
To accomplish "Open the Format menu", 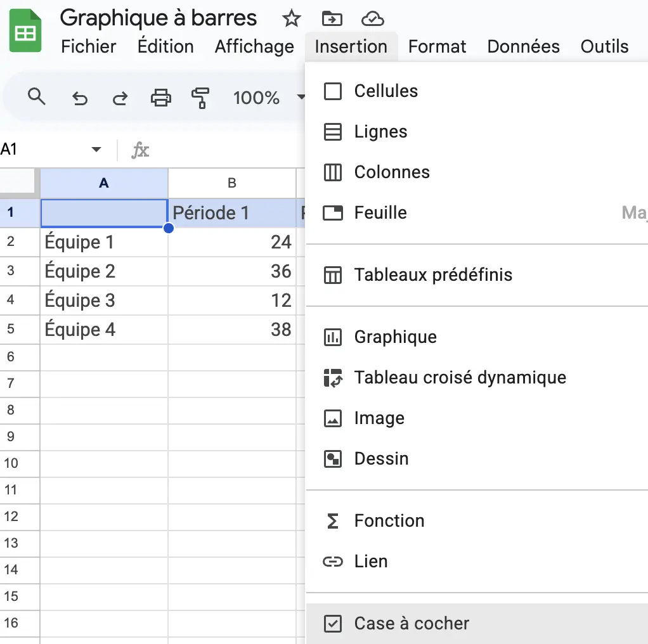I will pyautogui.click(x=437, y=46).
